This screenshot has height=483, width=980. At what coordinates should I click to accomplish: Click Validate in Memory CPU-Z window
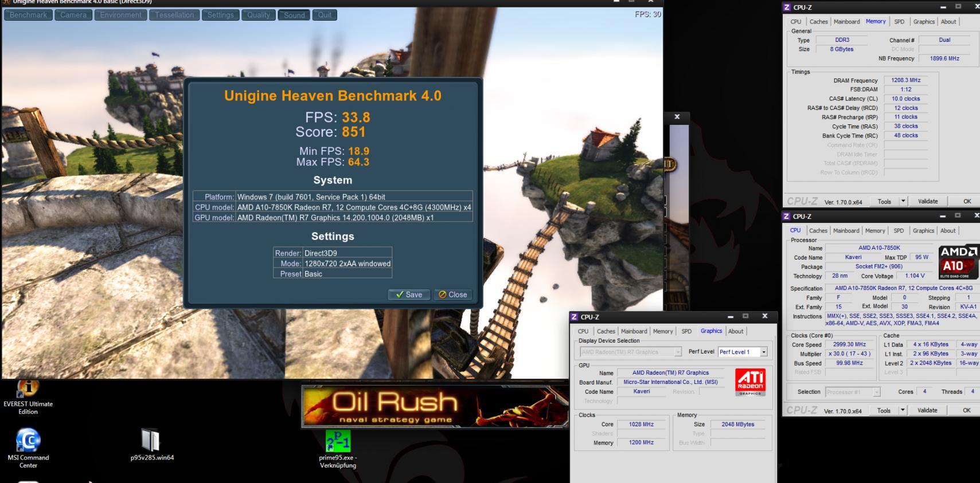(x=928, y=201)
